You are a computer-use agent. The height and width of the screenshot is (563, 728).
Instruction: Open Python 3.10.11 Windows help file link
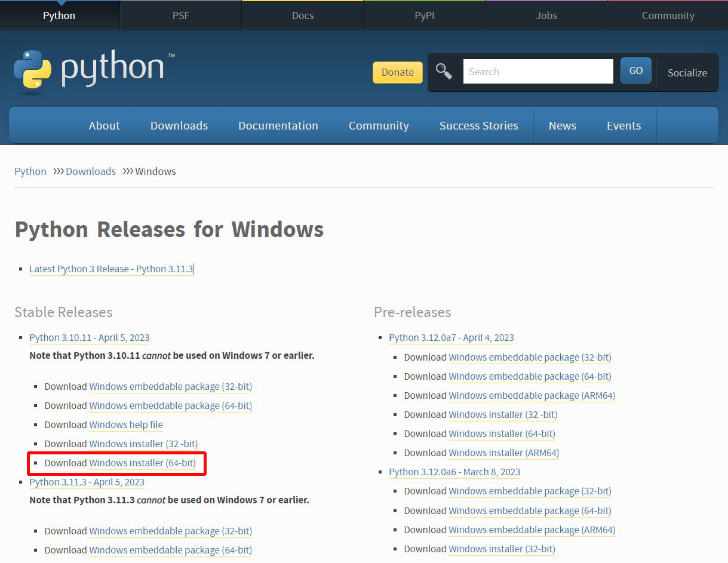tap(126, 425)
